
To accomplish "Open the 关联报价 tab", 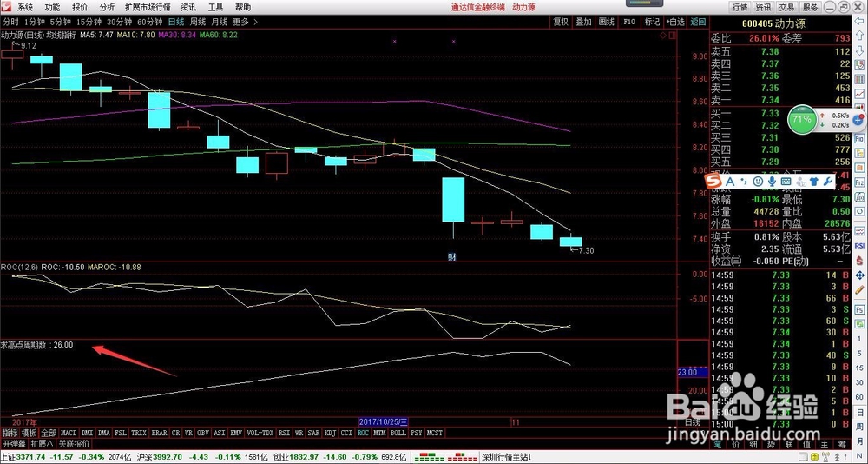I will [74, 444].
